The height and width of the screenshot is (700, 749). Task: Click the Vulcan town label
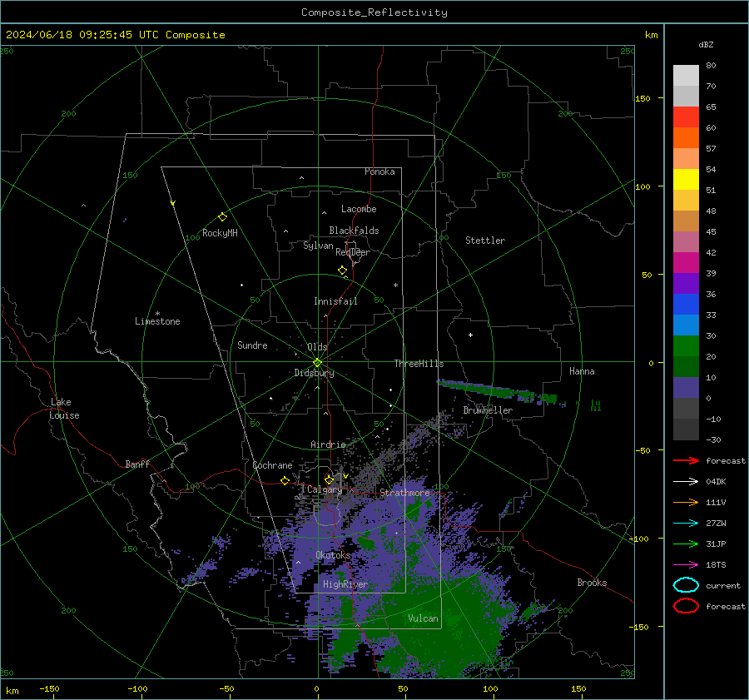click(423, 618)
